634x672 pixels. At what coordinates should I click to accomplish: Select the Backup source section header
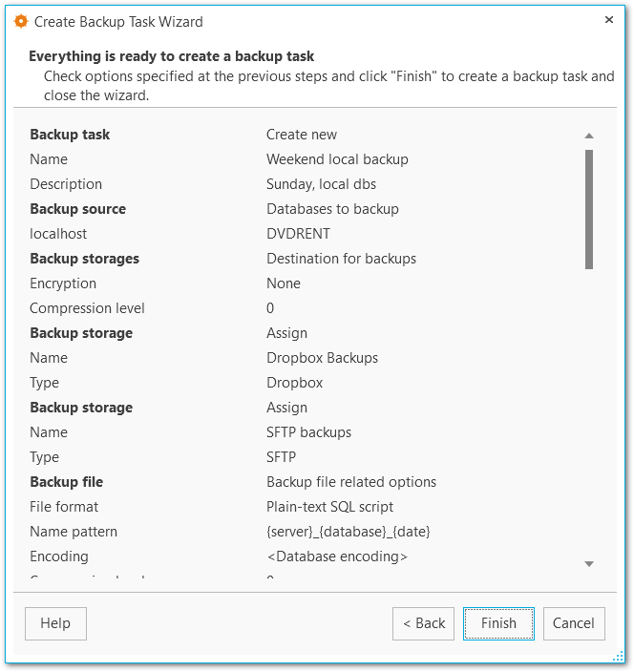pos(77,209)
